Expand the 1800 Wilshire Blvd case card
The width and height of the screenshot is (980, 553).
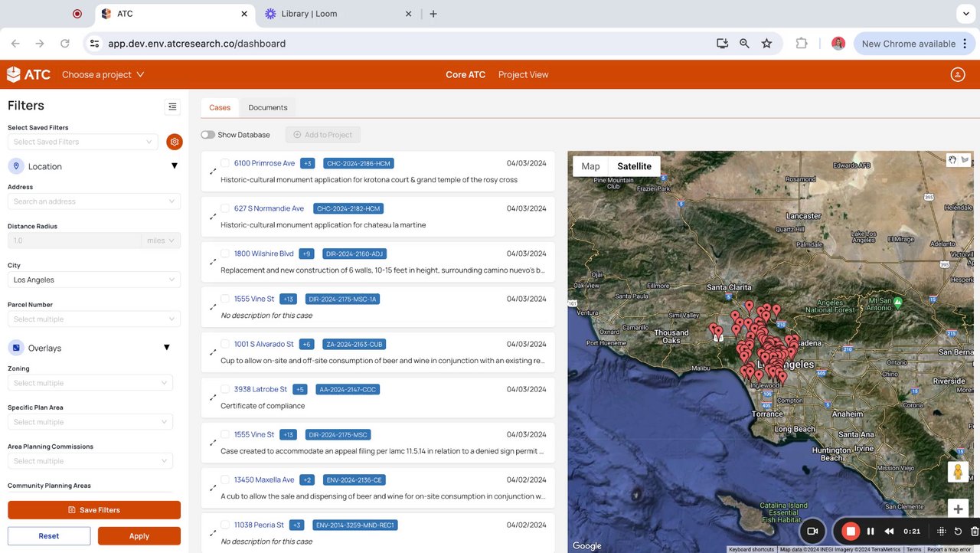coord(213,262)
